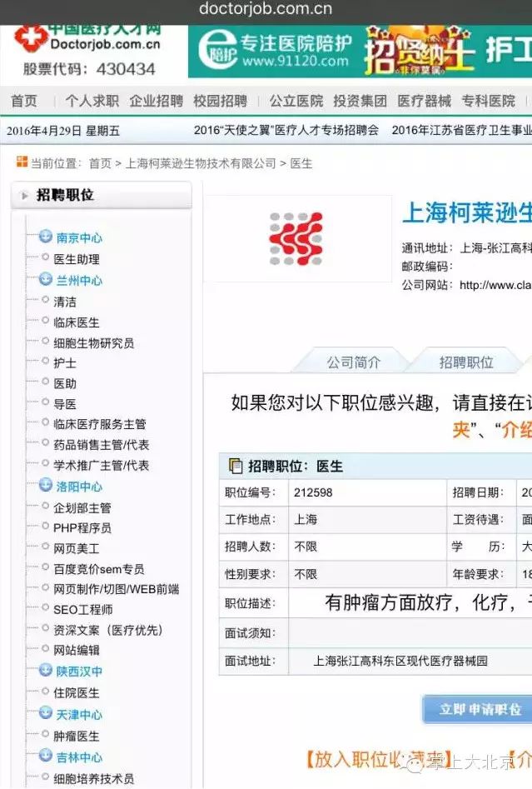Click the document icon beside 招聘职位：医生
This screenshot has width=532, height=789.
235,466
